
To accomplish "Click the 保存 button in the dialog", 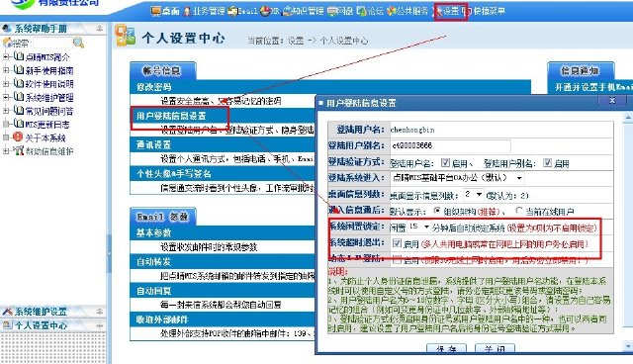I will [446, 348].
